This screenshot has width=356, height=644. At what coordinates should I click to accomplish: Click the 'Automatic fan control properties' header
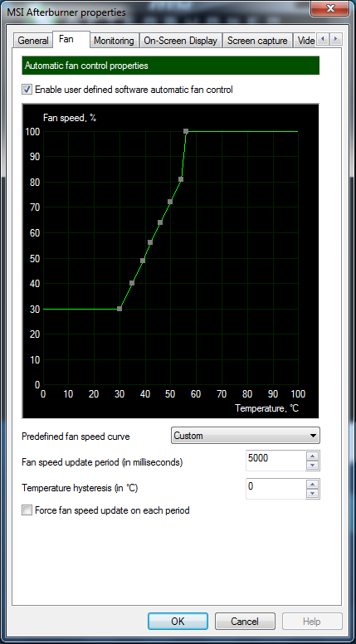(x=170, y=66)
